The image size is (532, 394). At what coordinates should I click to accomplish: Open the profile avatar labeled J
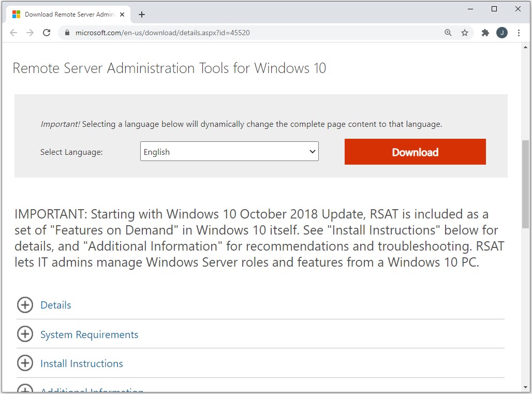502,33
